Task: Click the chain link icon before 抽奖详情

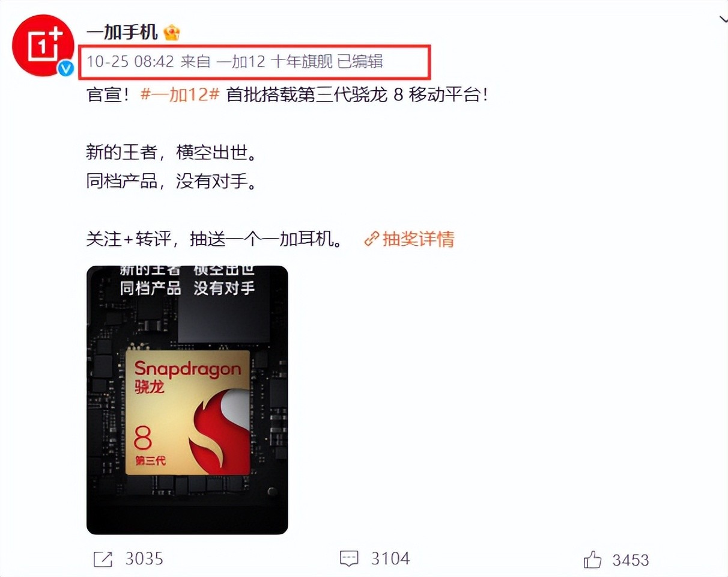Action: 372,239
